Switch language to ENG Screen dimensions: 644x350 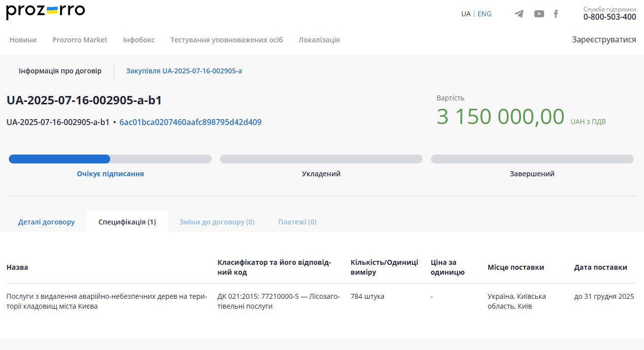(x=484, y=14)
